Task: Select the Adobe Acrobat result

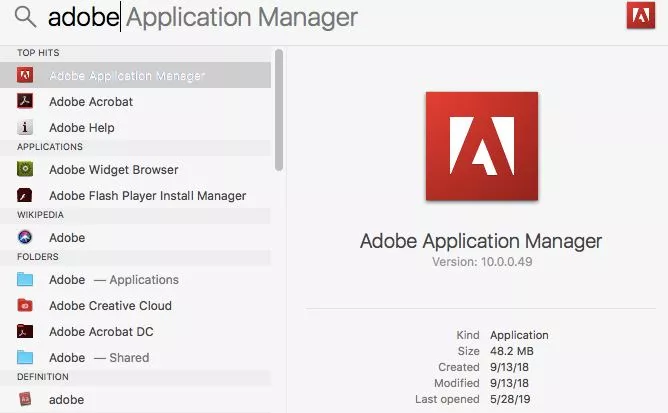Action: [135, 101]
